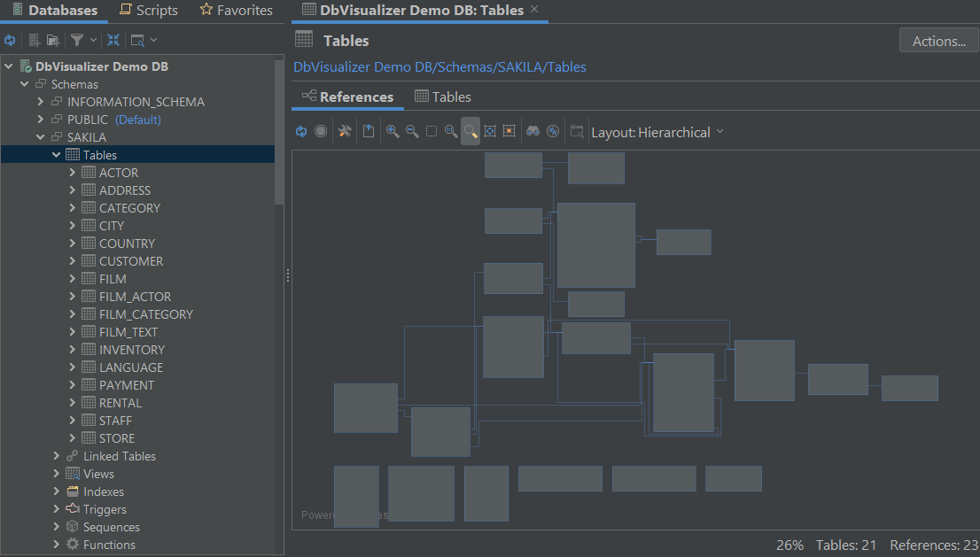The width and height of the screenshot is (980, 557).
Task: Expand the Linked Tables node
Action: pos(56,456)
